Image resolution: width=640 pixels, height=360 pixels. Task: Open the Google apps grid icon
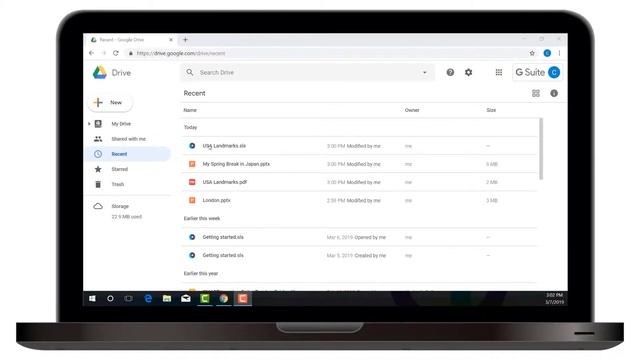point(499,72)
